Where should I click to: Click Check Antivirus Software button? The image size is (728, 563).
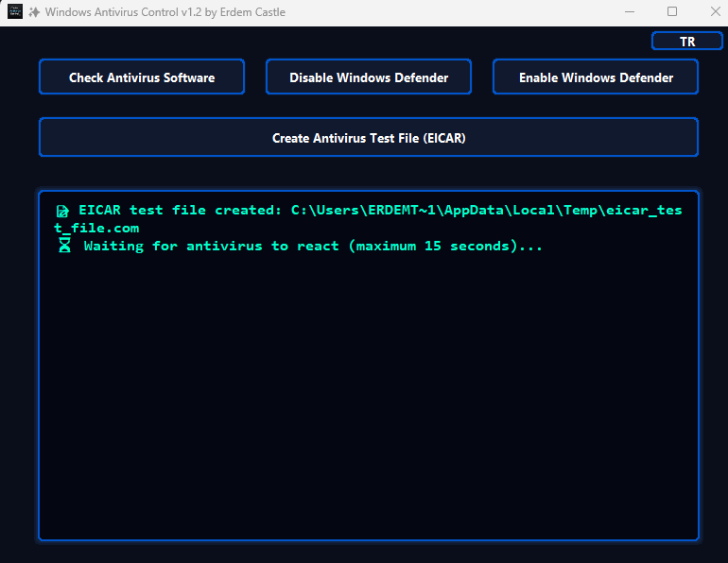(142, 77)
